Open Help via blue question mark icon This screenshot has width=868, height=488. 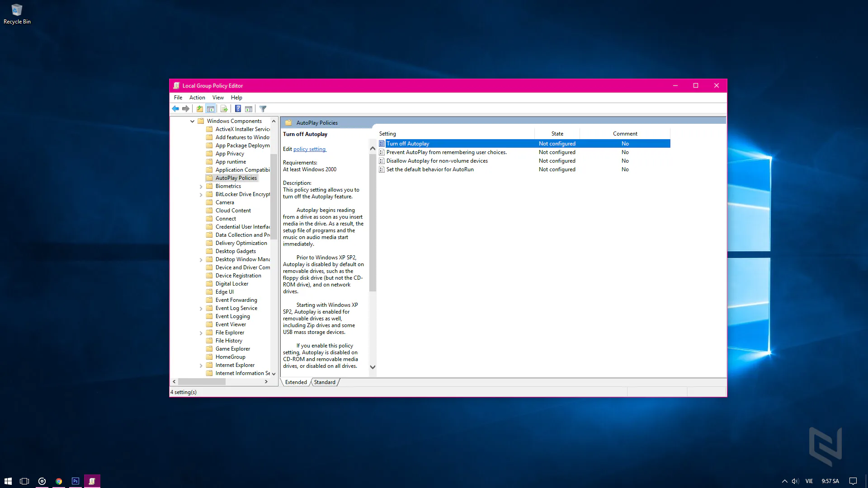click(x=238, y=109)
